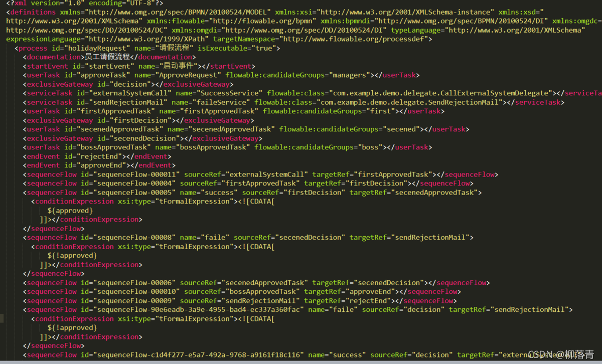Click the serviceTask name "faileService"
The height and width of the screenshot is (364, 602).
click(x=221, y=102)
